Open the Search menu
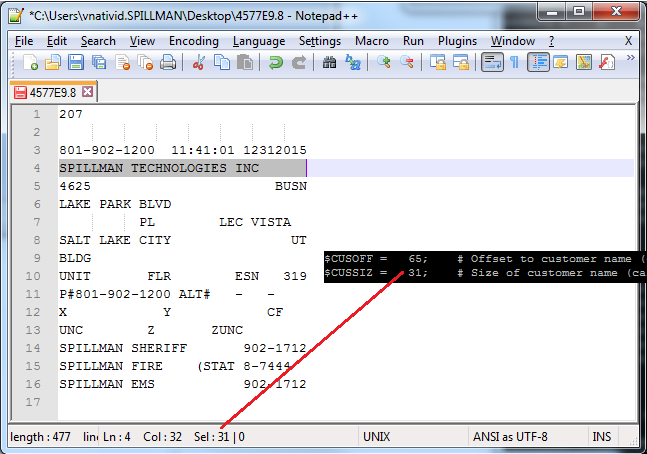 click(98, 41)
